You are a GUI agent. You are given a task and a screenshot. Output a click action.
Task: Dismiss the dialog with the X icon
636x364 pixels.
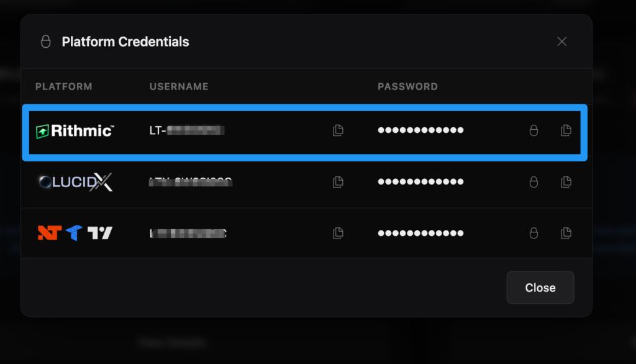562,42
